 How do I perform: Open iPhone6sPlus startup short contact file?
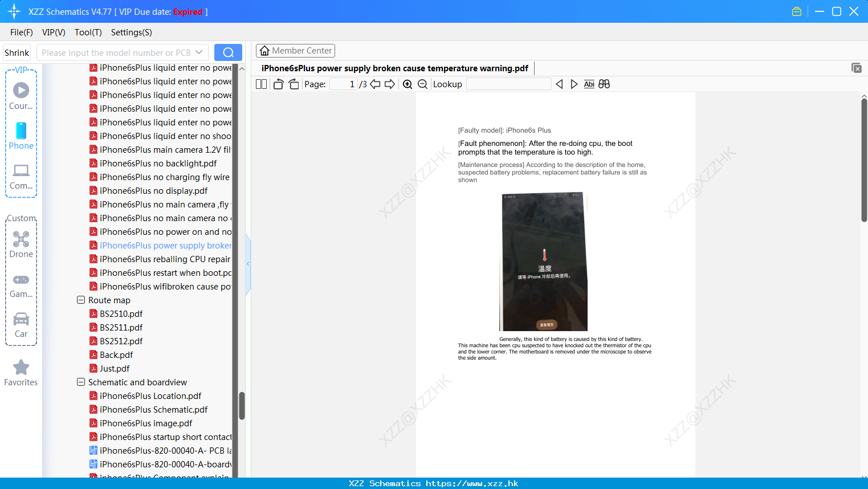[x=161, y=437]
